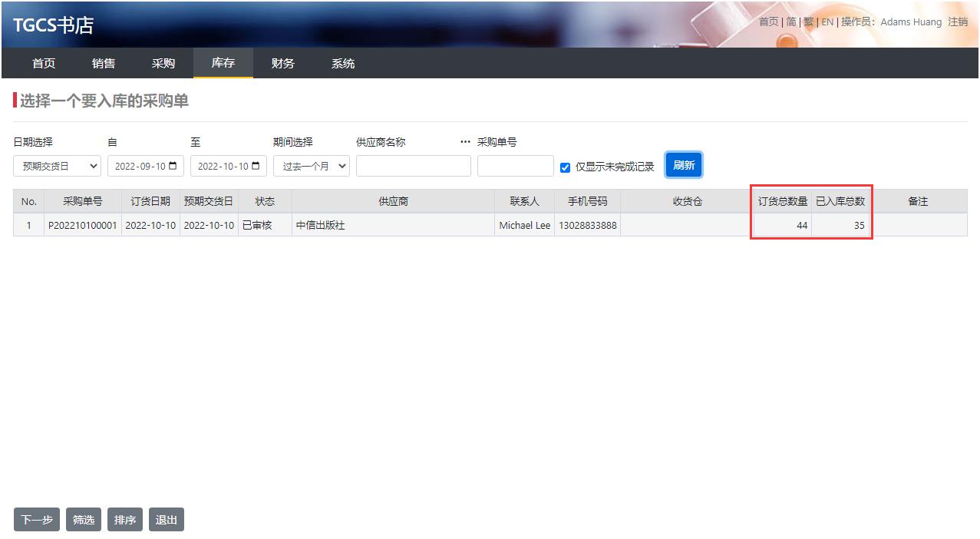Viewport: 980px width, 539px height.
Task: Toggle 'show only incomplete records' checkbox
Action: click(x=566, y=167)
